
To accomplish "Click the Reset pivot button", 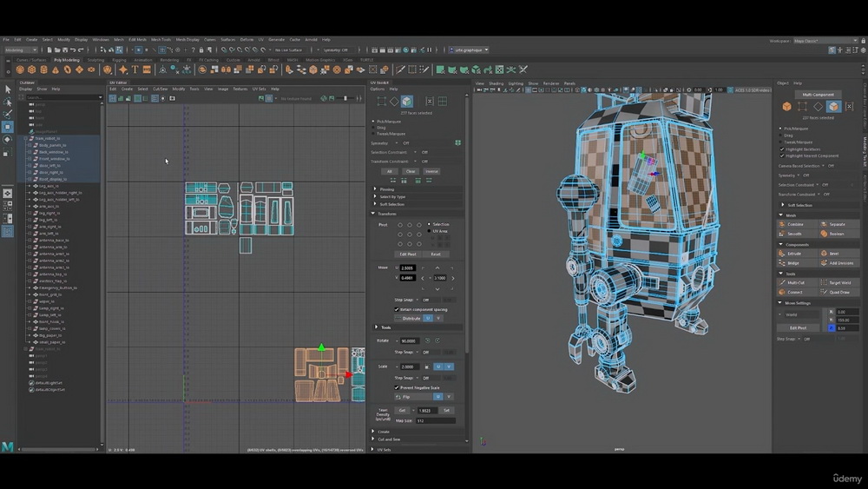I will pos(436,254).
